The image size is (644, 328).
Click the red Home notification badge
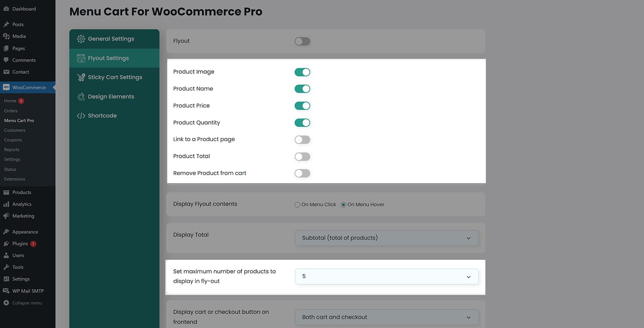21,101
